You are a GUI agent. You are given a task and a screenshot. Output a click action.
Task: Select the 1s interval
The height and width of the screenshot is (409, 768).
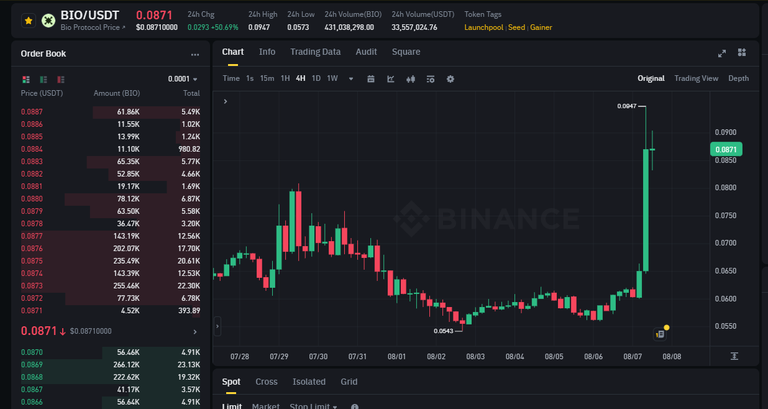(250, 78)
